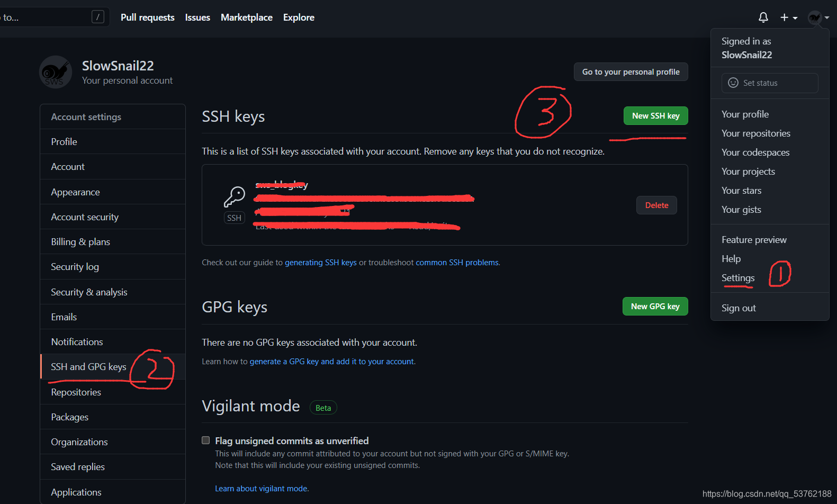Open Help from user menu
The height and width of the screenshot is (504, 837).
[770, 259]
